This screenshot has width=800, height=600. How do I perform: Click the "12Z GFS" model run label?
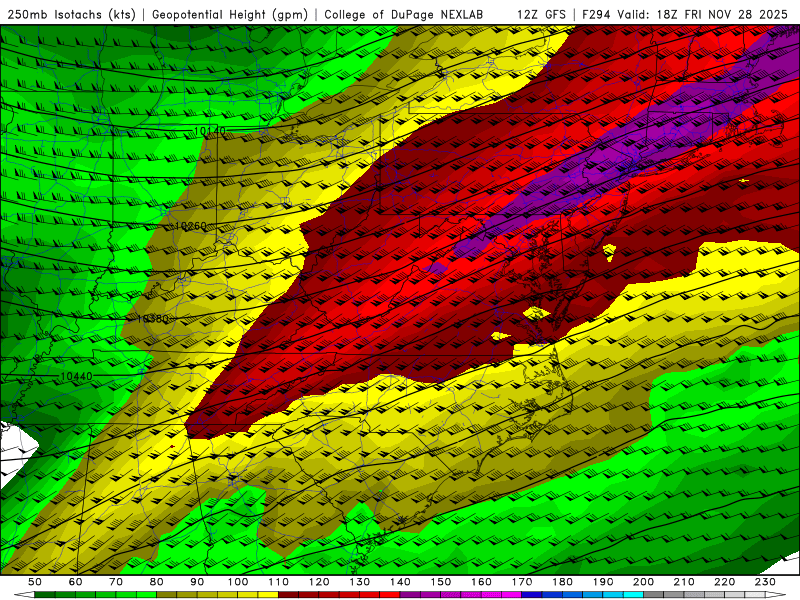(541, 14)
